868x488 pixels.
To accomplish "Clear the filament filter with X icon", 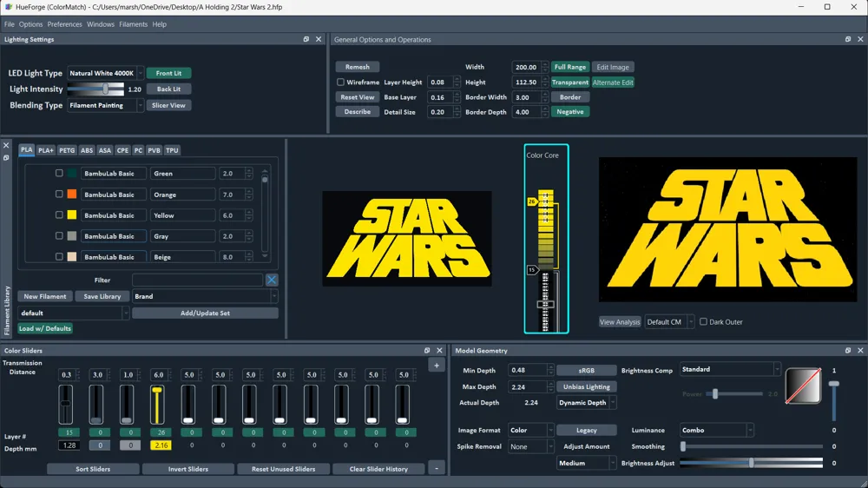I will coord(272,280).
